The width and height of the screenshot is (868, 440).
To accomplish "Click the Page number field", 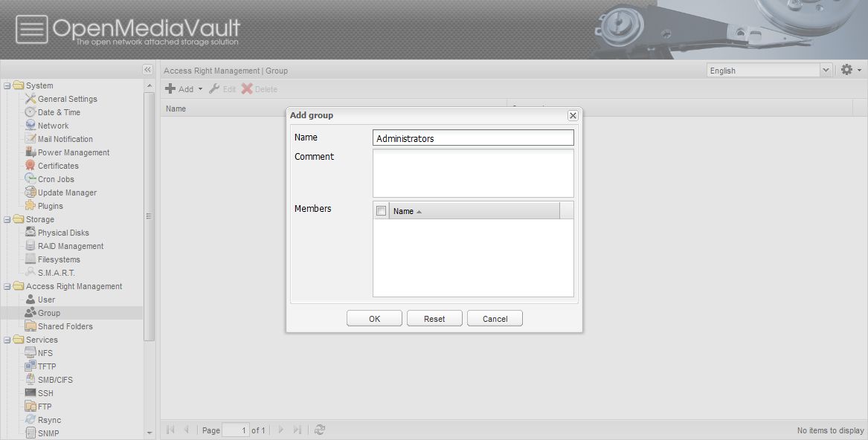I will click(x=236, y=430).
